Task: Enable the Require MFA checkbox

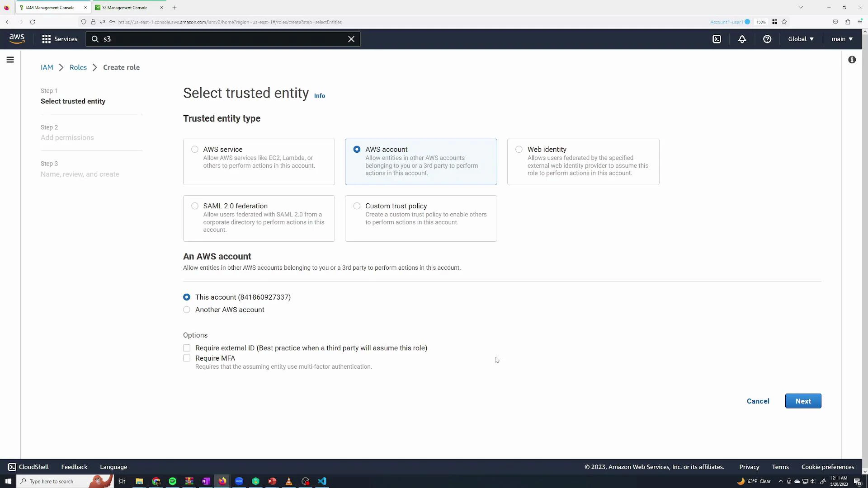Action: tap(186, 358)
